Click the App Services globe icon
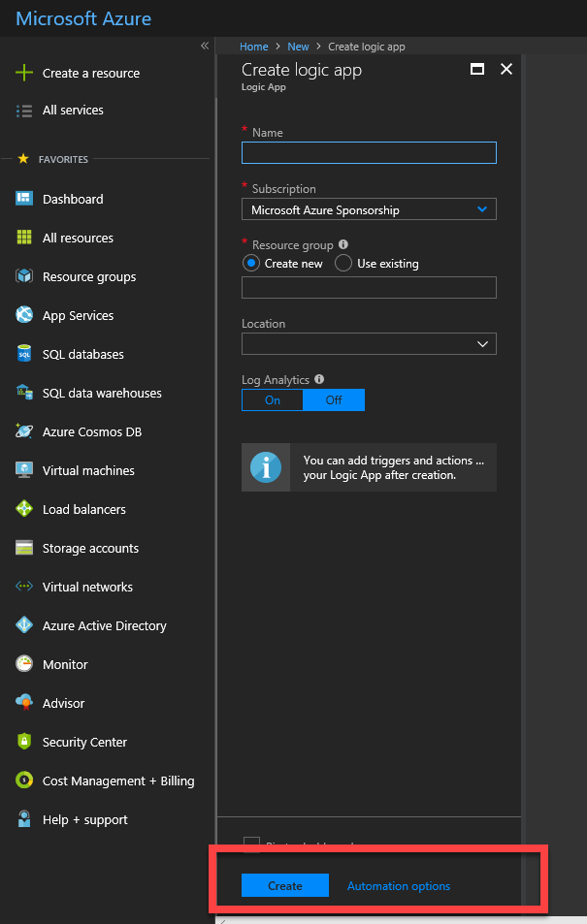This screenshot has height=924, width=587. [24, 315]
